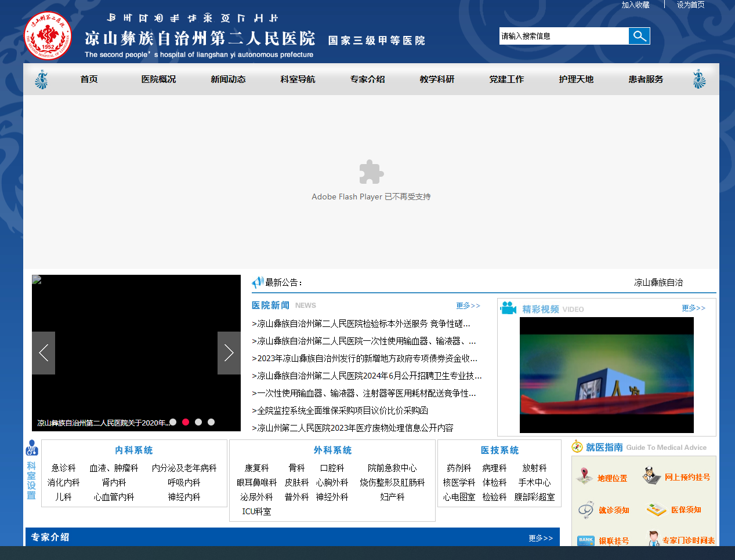The height and width of the screenshot is (560, 735).
Task: Click the magnifier search button
Action: click(x=639, y=36)
